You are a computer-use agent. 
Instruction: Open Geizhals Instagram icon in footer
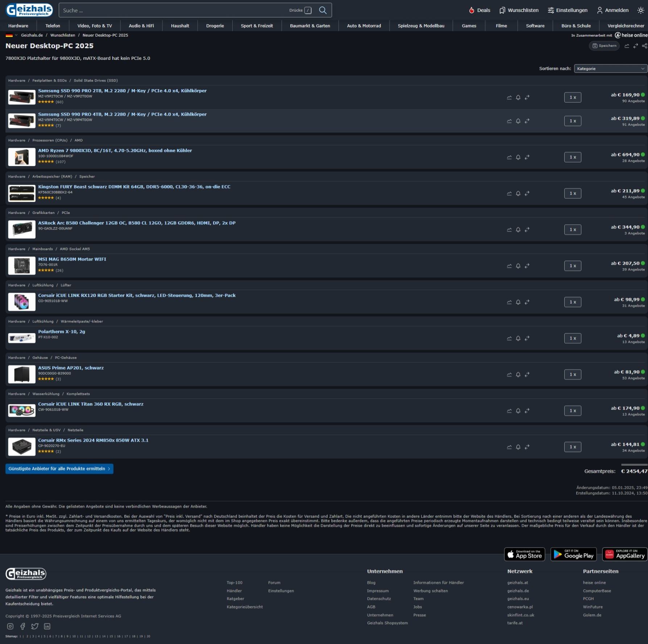pos(10,626)
